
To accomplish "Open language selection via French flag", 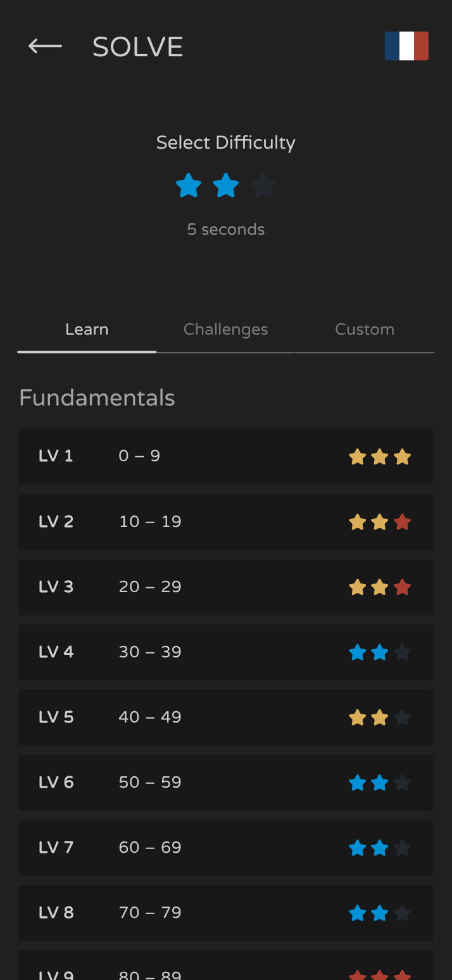I will pyautogui.click(x=406, y=46).
